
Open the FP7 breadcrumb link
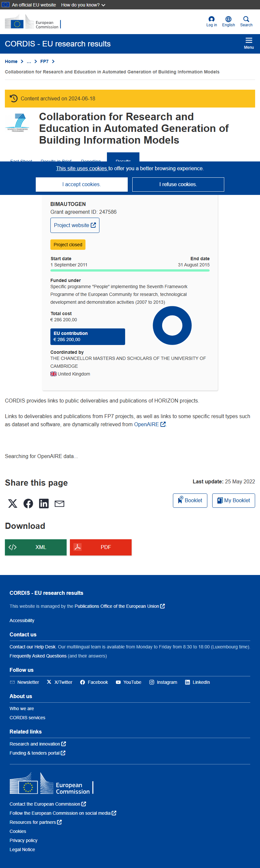44,61
